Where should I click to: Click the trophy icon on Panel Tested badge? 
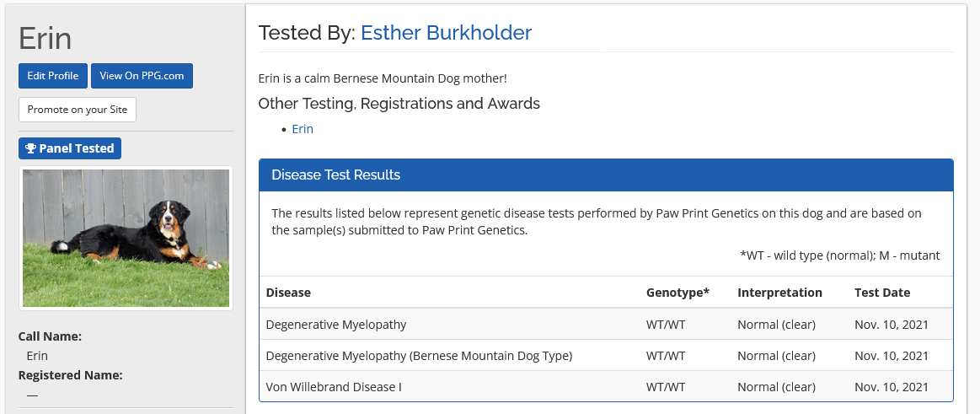click(x=30, y=148)
